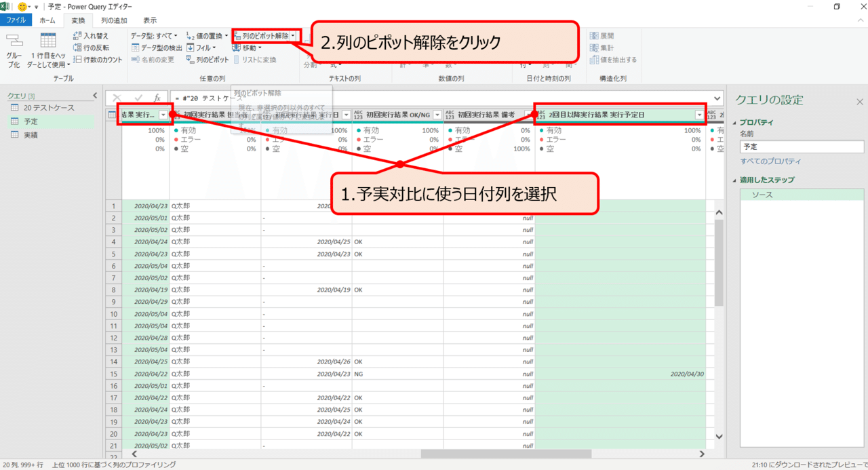Expand the formula bar dropdown arrow

click(717, 98)
